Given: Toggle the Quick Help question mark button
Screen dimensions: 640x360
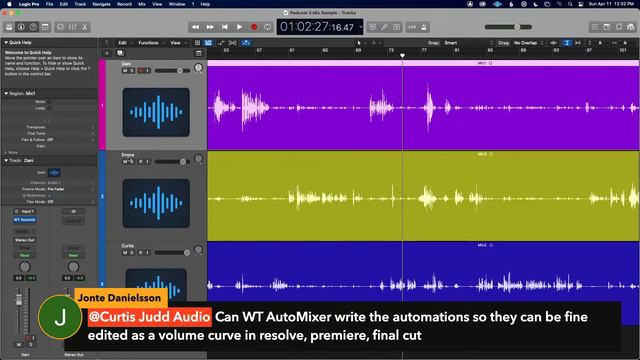Looking at the screenshot, I should 33,27.
